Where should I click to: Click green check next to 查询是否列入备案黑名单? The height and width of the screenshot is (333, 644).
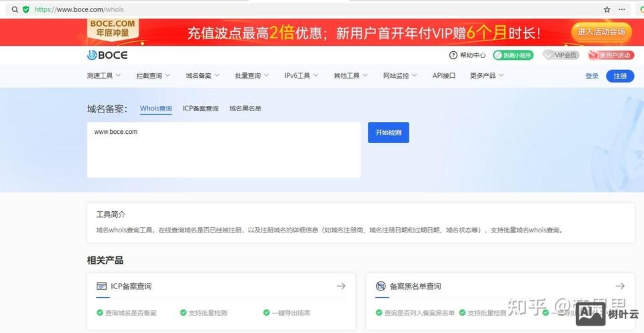379,312
